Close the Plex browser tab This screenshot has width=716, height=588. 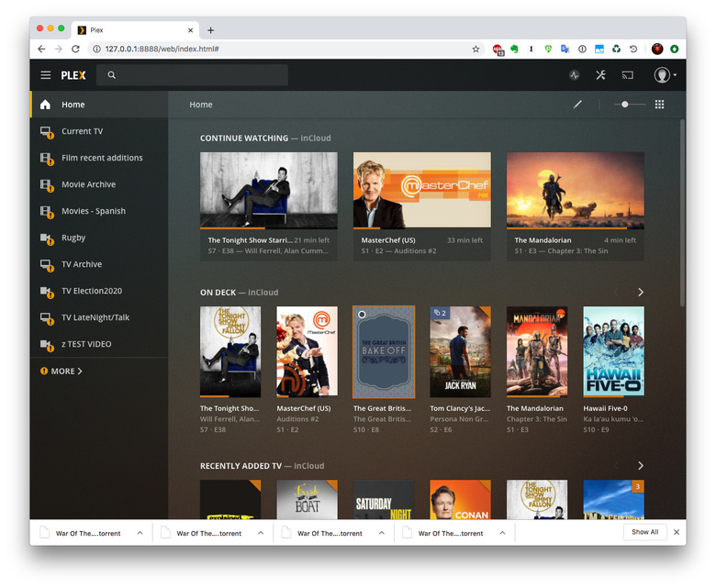(x=190, y=30)
